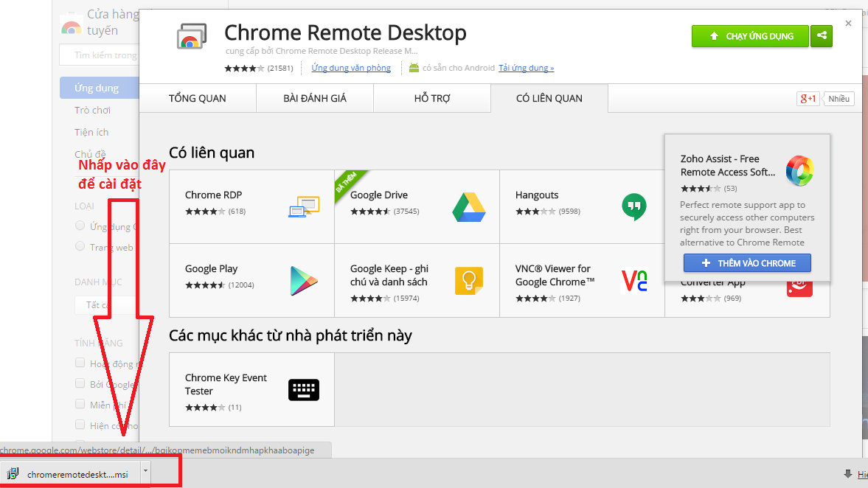Select the CÓ LIÊN QUAN tab

coord(549,99)
